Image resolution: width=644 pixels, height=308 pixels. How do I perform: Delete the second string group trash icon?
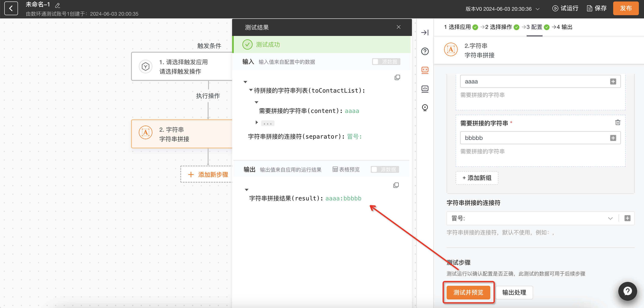pyautogui.click(x=617, y=122)
